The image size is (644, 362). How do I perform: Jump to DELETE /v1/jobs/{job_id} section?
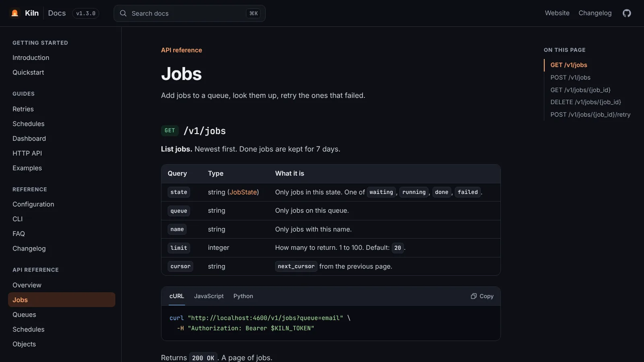[586, 102]
